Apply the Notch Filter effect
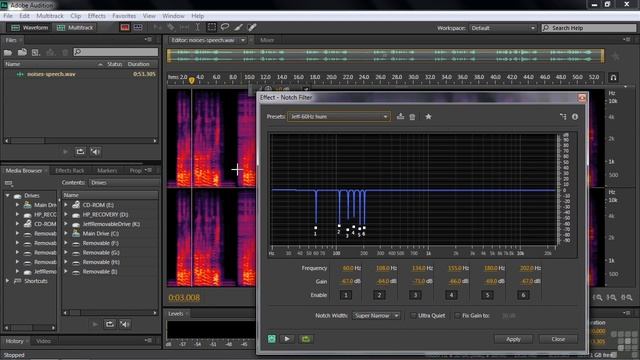The height and width of the screenshot is (360, 640). click(513, 339)
